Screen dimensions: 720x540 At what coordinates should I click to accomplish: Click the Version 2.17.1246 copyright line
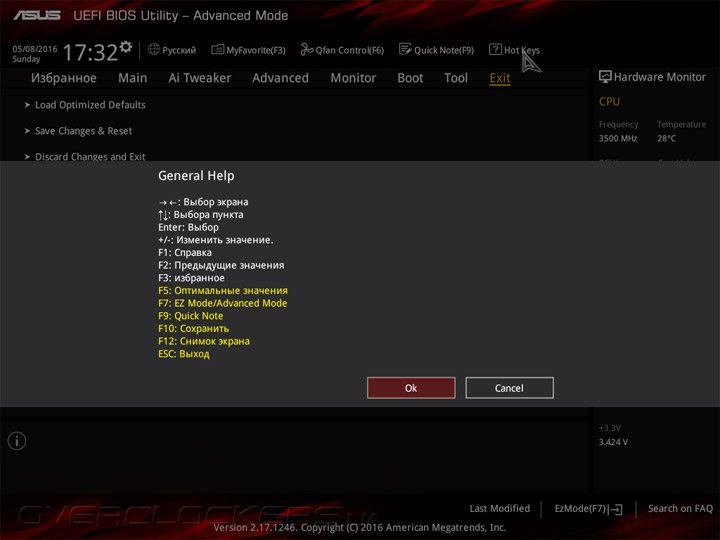point(360,528)
